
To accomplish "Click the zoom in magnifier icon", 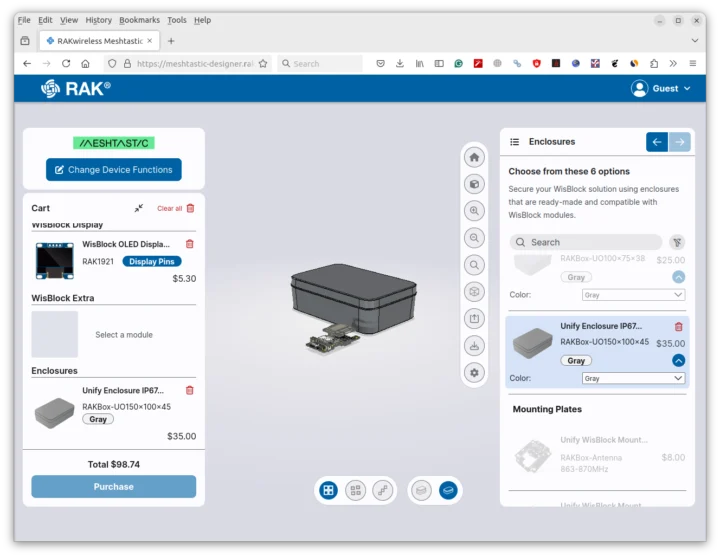I will click(474, 211).
